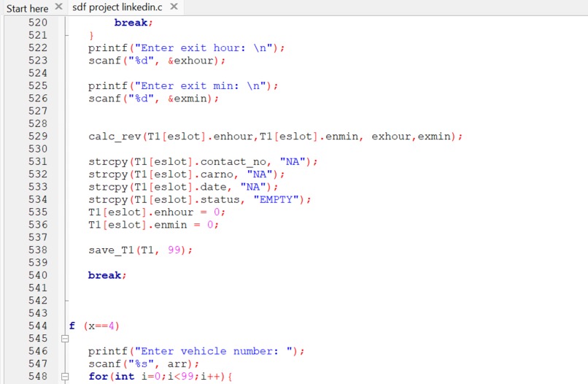The height and width of the screenshot is (384, 588).
Task: Click the (x==4) condition on line 544
Action: click(101, 326)
